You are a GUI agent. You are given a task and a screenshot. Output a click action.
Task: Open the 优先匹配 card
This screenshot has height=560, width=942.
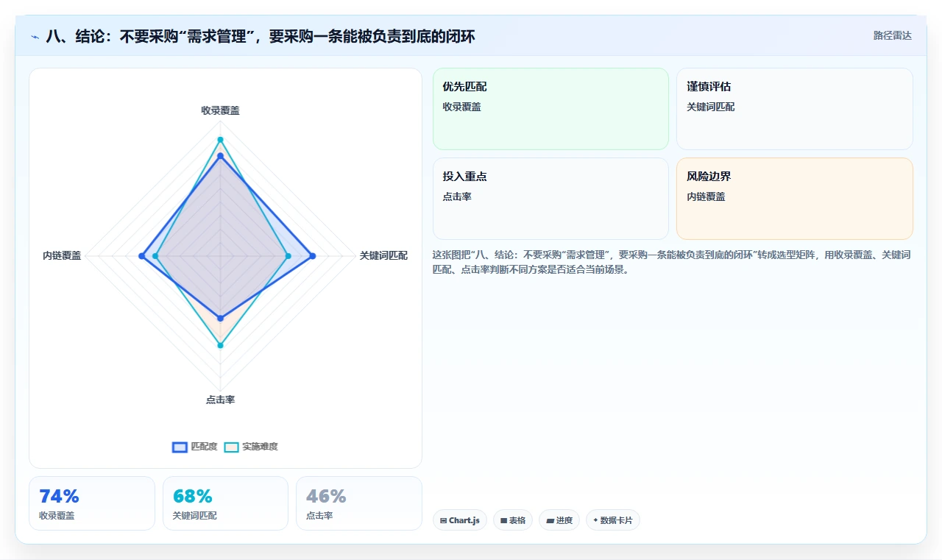550,109
